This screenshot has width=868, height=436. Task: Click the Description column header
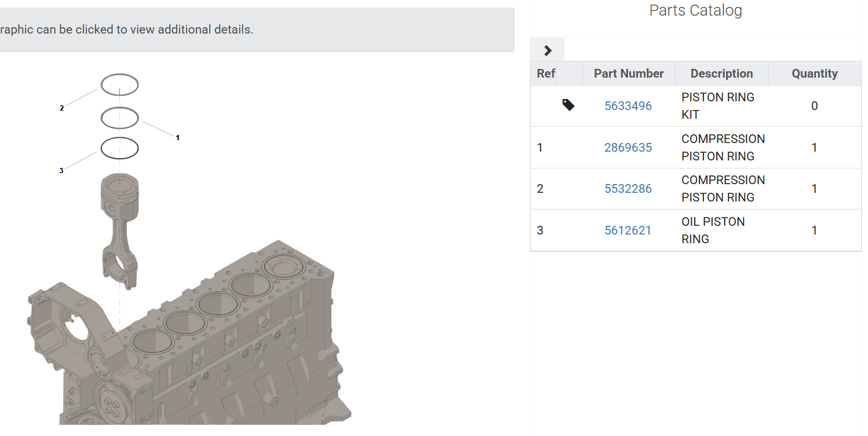[x=722, y=74]
